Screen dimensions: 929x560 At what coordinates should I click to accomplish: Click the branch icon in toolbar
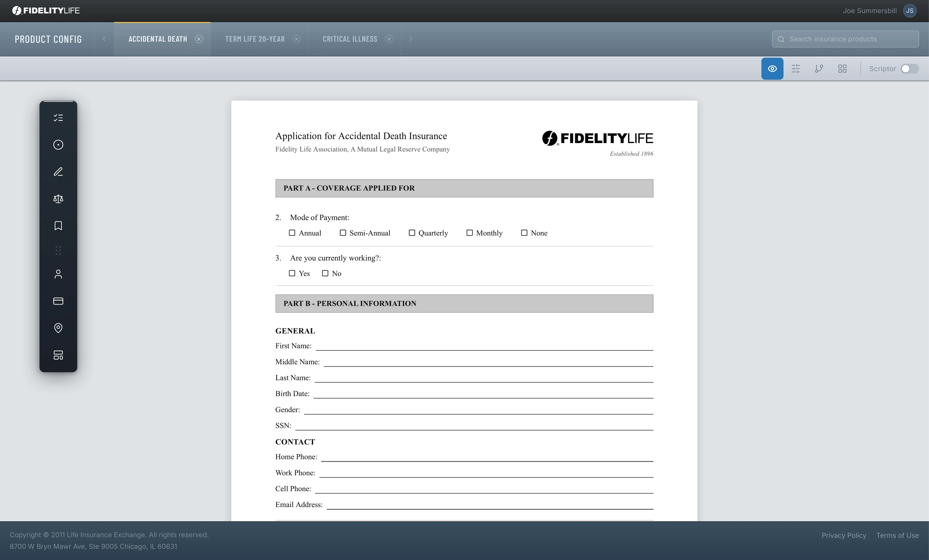coord(819,69)
